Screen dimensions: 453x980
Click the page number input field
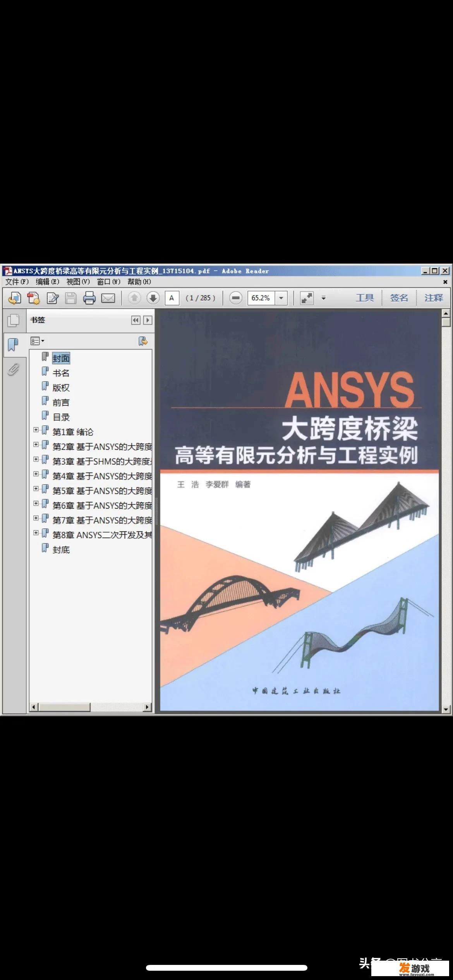coord(172,298)
